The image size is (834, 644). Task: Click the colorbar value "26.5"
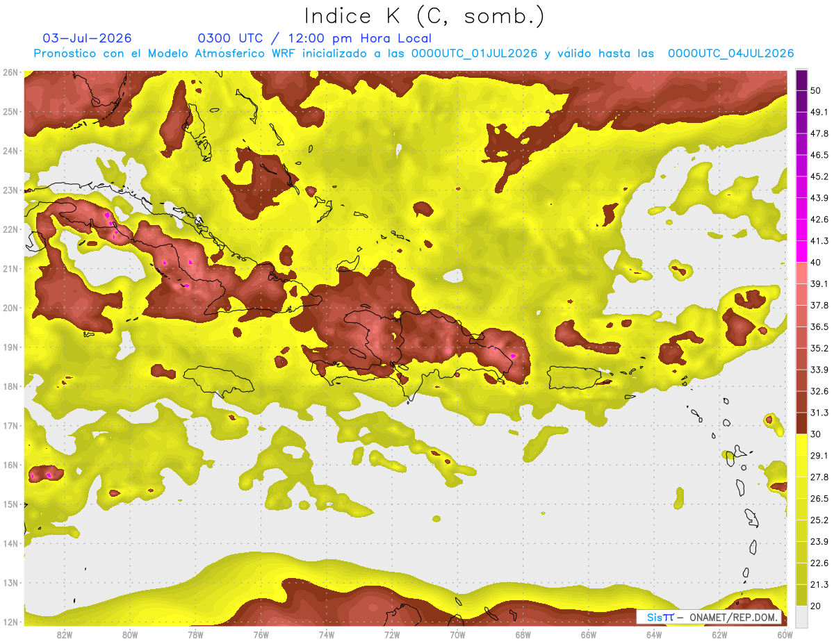[x=820, y=499]
